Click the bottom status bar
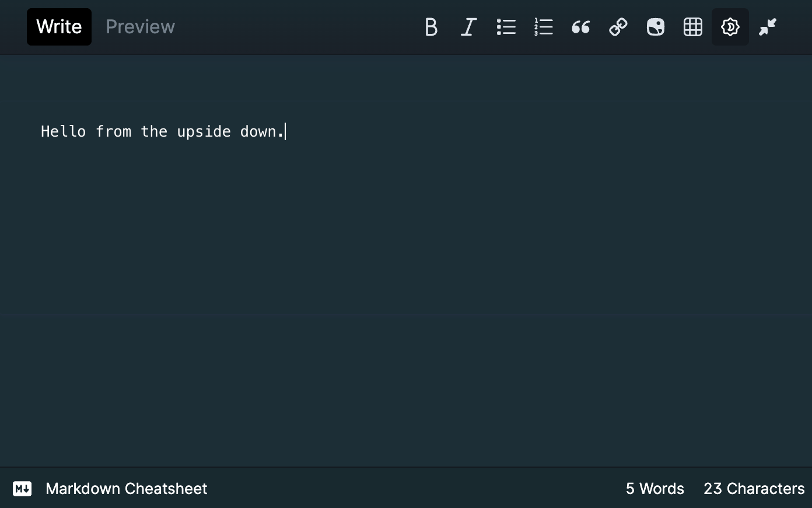812x508 pixels. pos(406,489)
